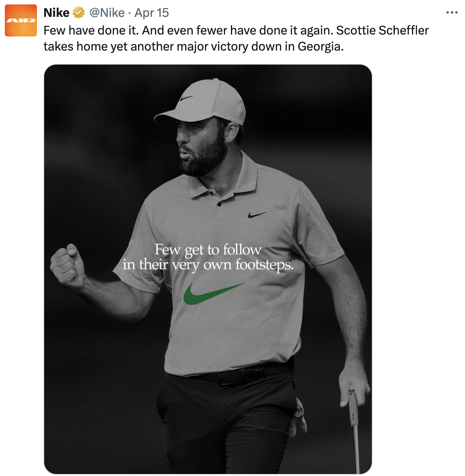Click the gold verified badge
The height and width of the screenshot is (476, 465).
coord(78,13)
